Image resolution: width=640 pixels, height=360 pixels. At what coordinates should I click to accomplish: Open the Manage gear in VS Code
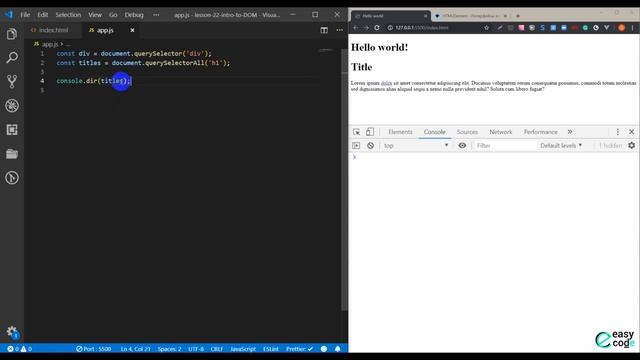12,331
